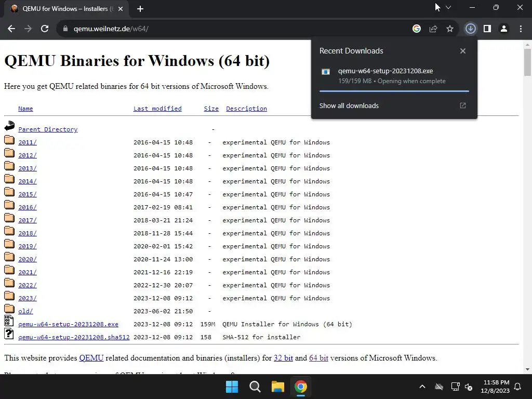Show hidden system tray icons
This screenshot has height=399, width=532.
click(422, 387)
